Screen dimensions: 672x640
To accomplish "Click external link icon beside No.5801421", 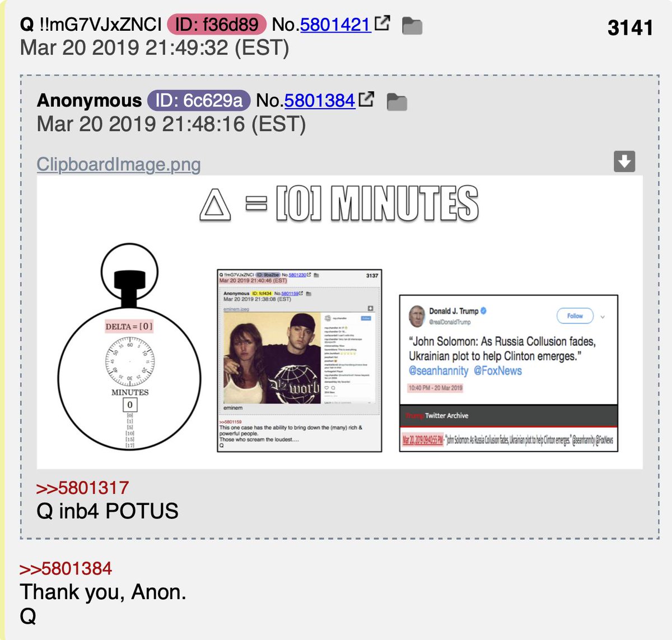I will (x=382, y=23).
